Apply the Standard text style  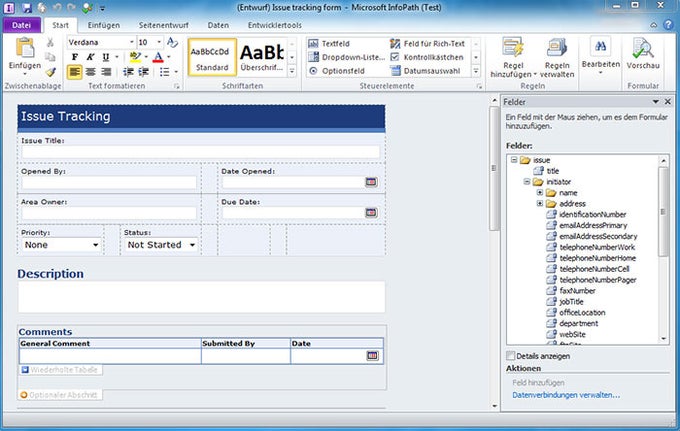pos(212,57)
